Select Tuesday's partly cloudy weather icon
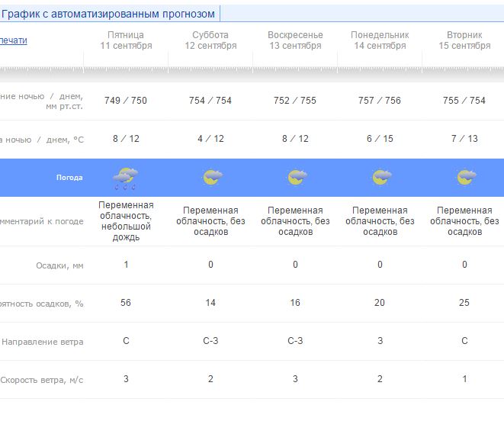The height and width of the screenshot is (434, 504). click(465, 178)
